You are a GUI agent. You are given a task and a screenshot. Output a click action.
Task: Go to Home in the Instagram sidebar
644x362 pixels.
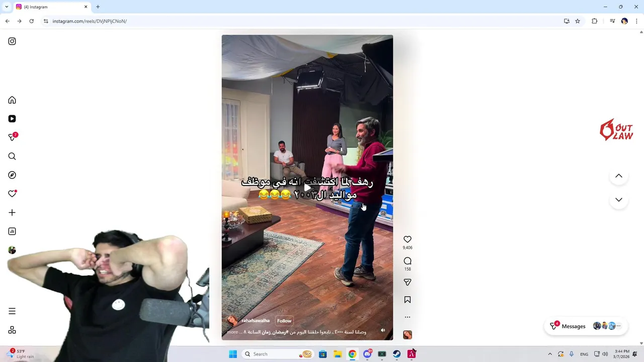click(12, 100)
